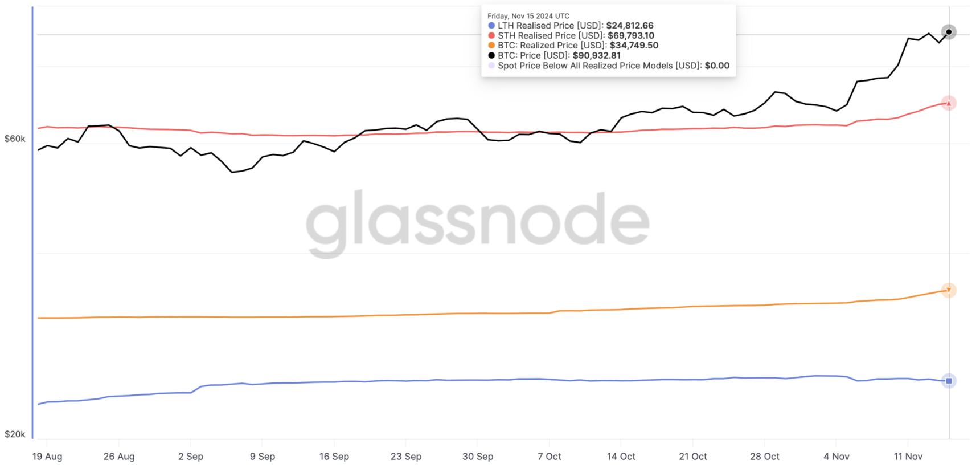Click the orange Realized Price triangle marker
The height and width of the screenshot is (468, 980).
[x=949, y=290]
